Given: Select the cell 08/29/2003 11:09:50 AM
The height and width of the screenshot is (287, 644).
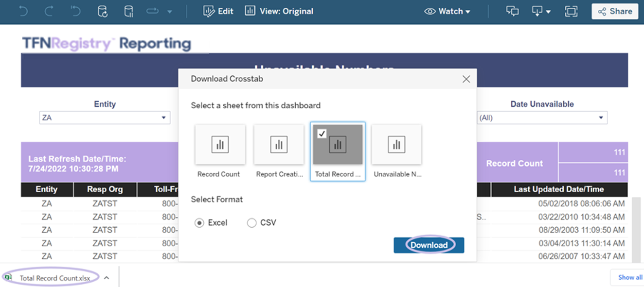Looking at the screenshot, I should [582, 230].
